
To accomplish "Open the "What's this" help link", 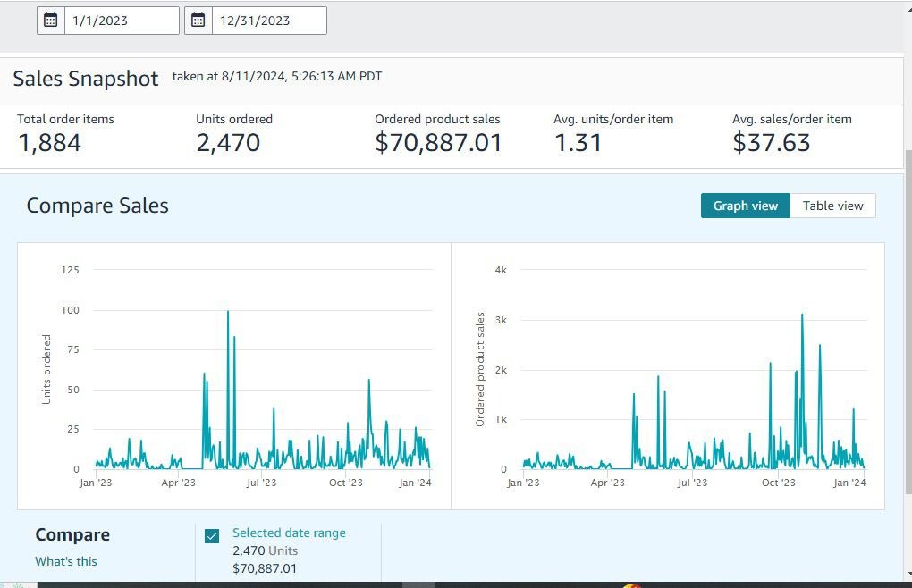I will [x=66, y=561].
